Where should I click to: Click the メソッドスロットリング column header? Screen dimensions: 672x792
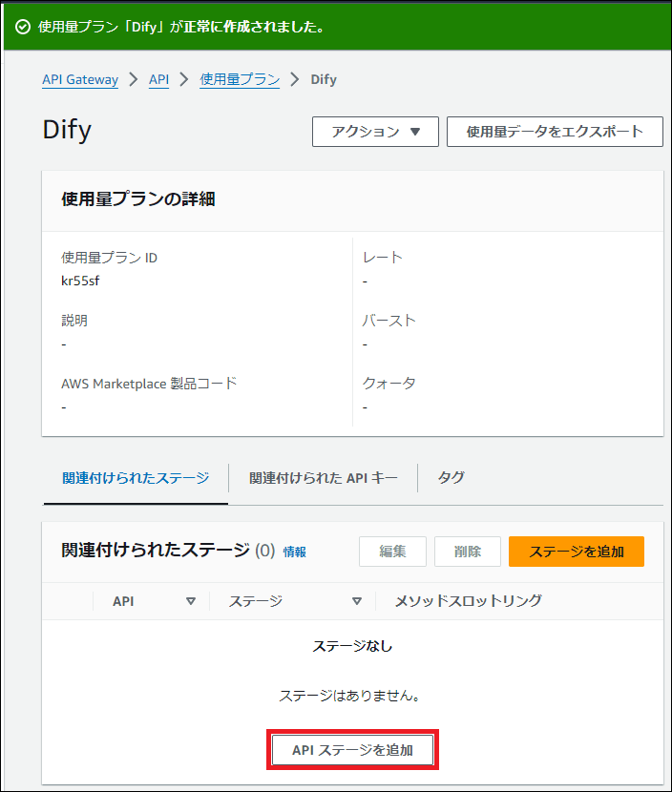pos(468,601)
